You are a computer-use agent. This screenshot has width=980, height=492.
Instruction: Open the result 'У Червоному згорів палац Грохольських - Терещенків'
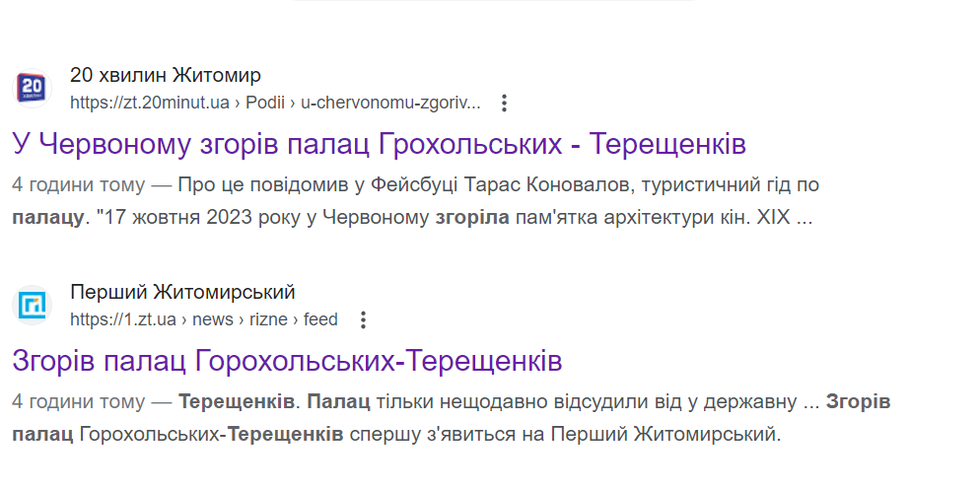(x=379, y=144)
